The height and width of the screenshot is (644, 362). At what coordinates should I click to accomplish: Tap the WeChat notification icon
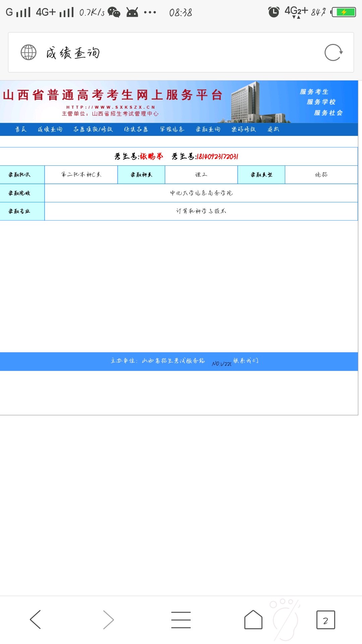[x=114, y=12]
